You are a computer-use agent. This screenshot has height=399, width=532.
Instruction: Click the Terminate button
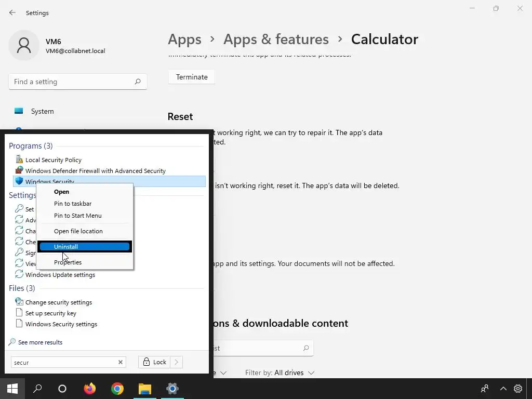(x=192, y=77)
